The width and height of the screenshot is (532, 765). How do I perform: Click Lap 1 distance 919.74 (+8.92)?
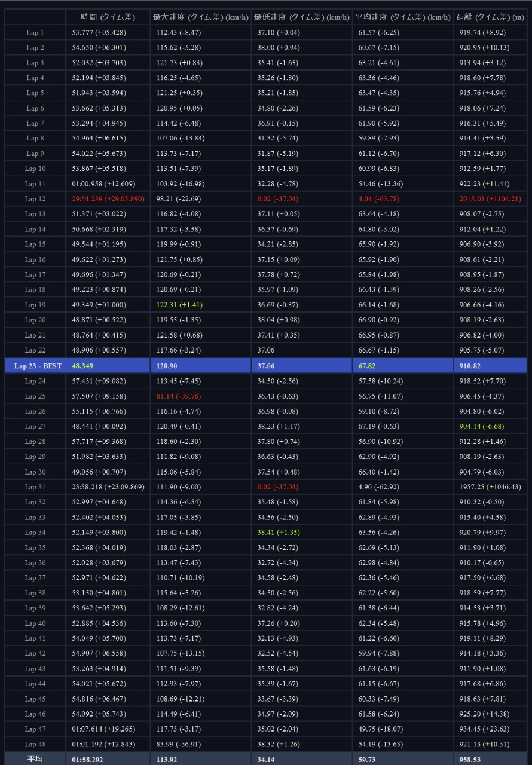pos(482,32)
